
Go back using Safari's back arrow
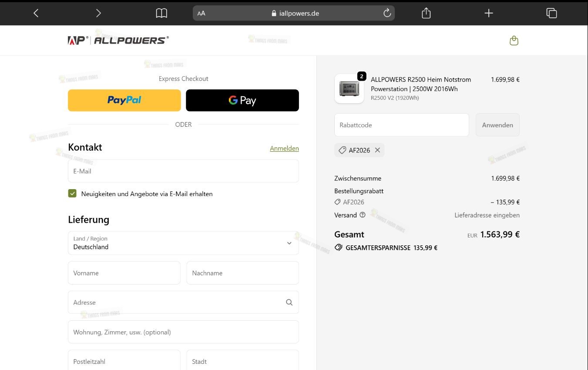[x=36, y=13]
